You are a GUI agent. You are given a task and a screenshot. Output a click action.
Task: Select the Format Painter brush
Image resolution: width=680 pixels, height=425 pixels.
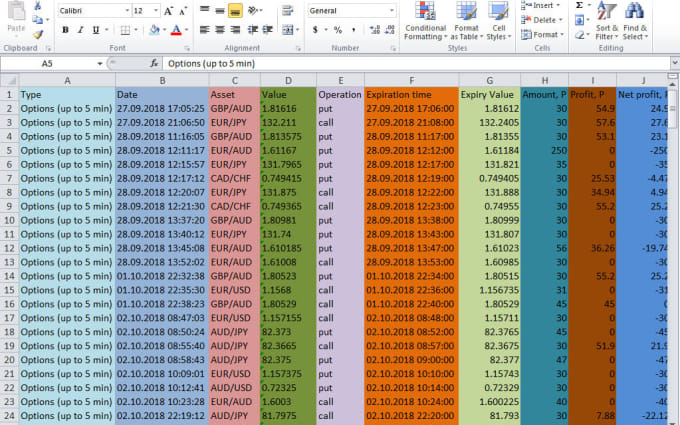click(38, 34)
